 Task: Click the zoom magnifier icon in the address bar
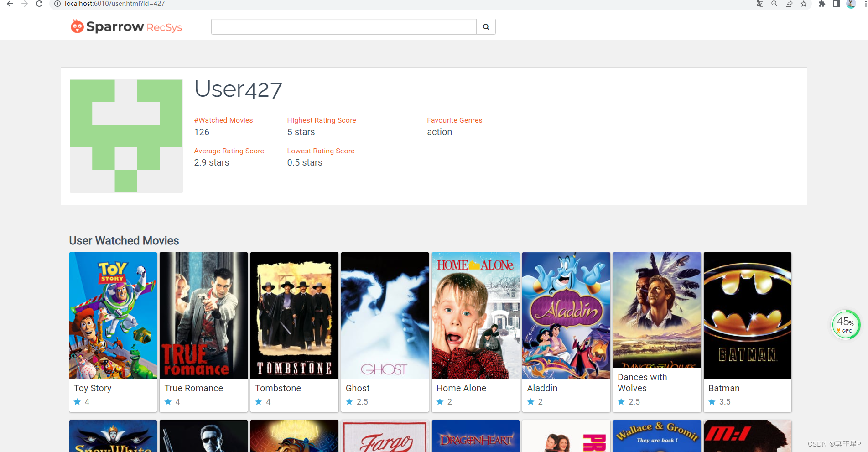[x=774, y=4]
